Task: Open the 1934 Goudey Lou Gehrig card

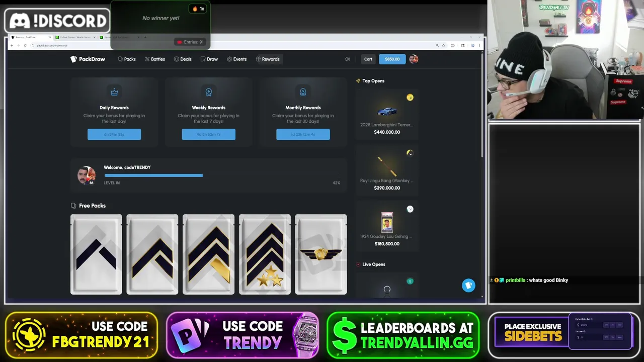Action: coord(387,227)
